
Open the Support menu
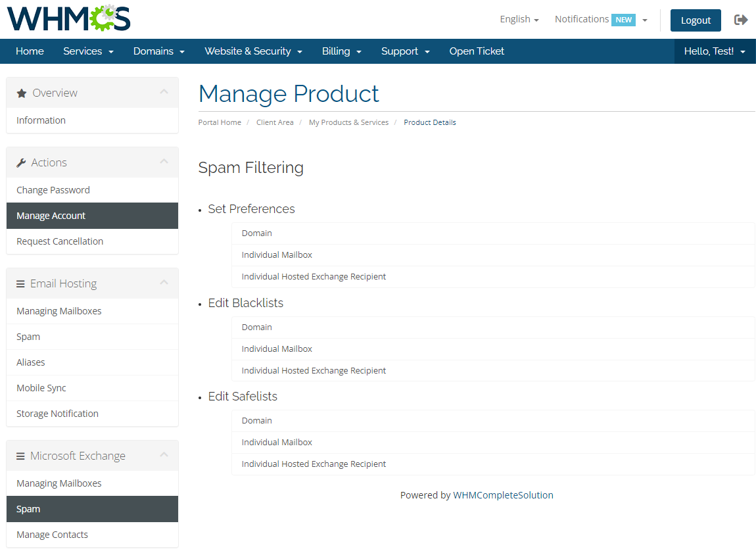coord(406,51)
